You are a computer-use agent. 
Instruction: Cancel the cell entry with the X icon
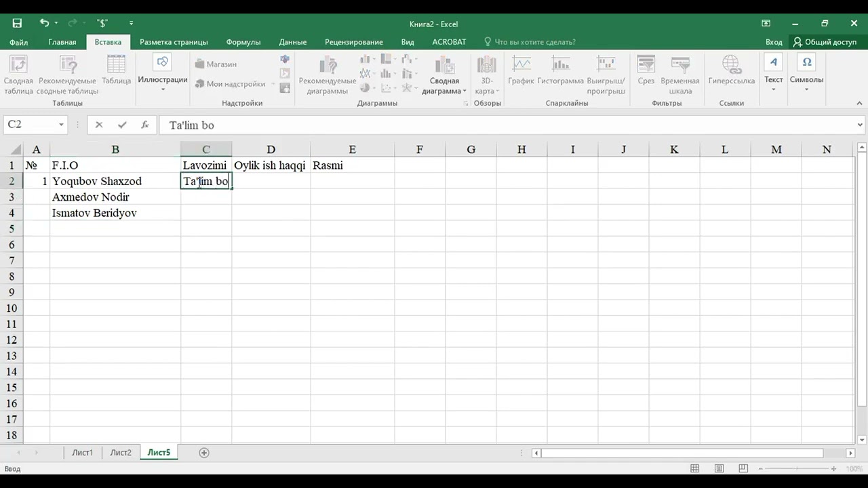pyautogui.click(x=99, y=125)
